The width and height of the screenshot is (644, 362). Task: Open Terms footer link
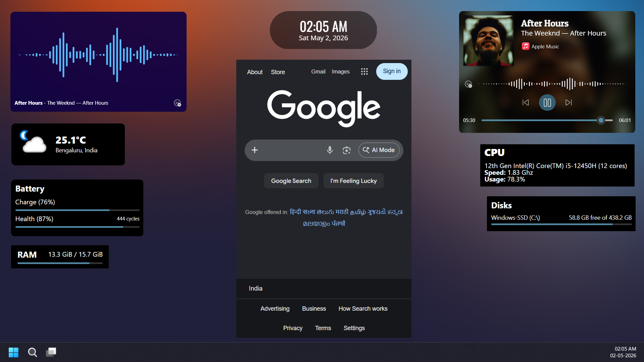pos(323,328)
